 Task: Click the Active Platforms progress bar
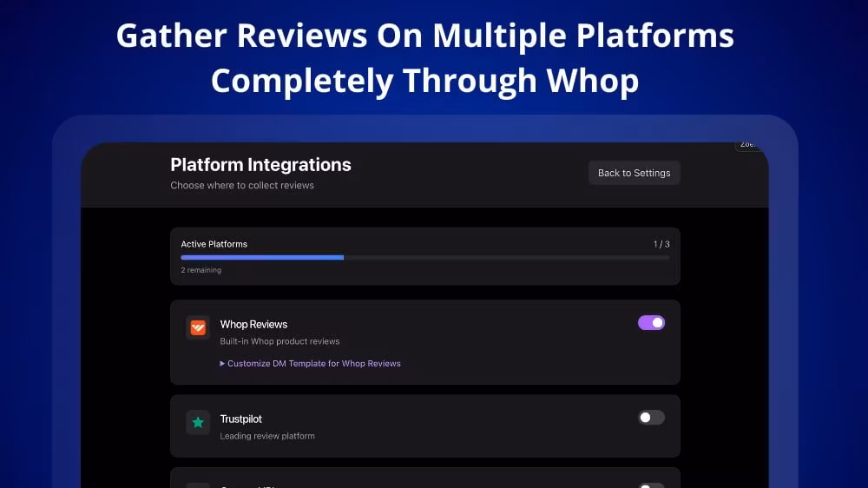click(x=424, y=258)
